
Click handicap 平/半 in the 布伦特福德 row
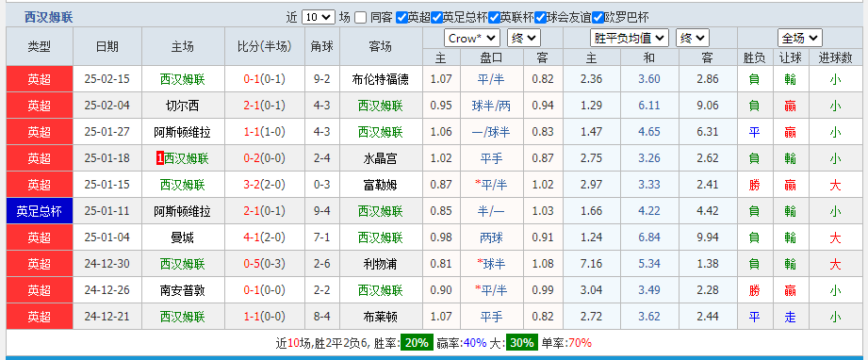coord(491,79)
